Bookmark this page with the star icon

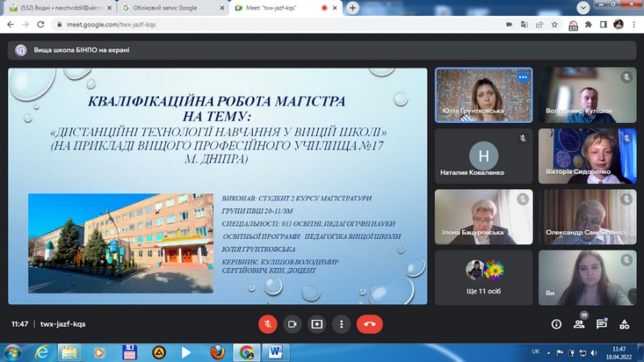tap(555, 24)
